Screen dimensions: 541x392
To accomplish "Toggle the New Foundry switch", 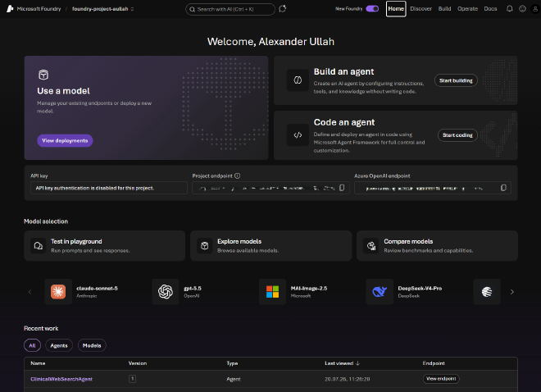I will (x=372, y=9).
